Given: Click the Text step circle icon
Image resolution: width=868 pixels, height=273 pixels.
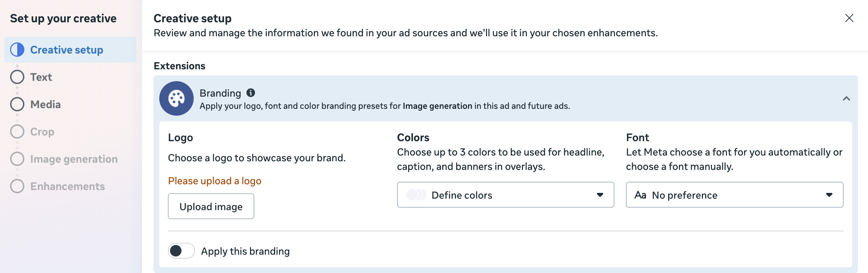Looking at the screenshot, I should 17,77.
